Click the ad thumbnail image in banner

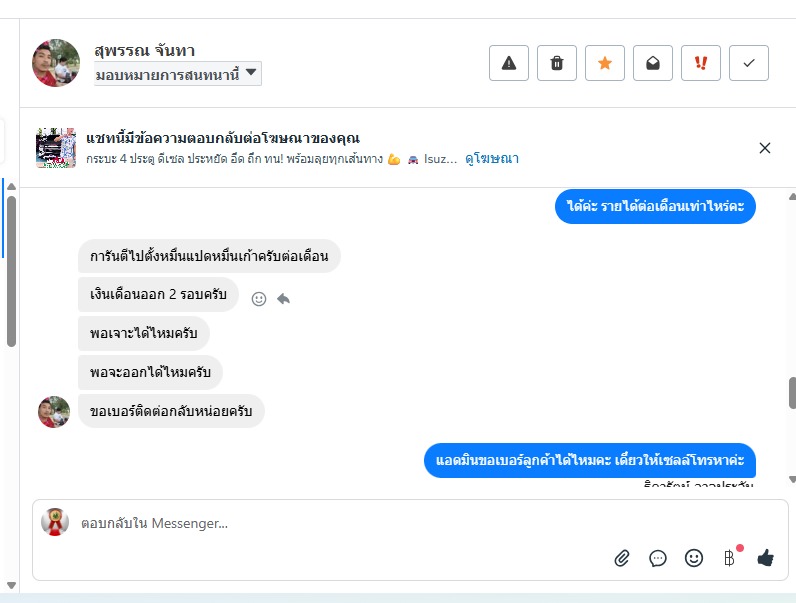coord(56,148)
